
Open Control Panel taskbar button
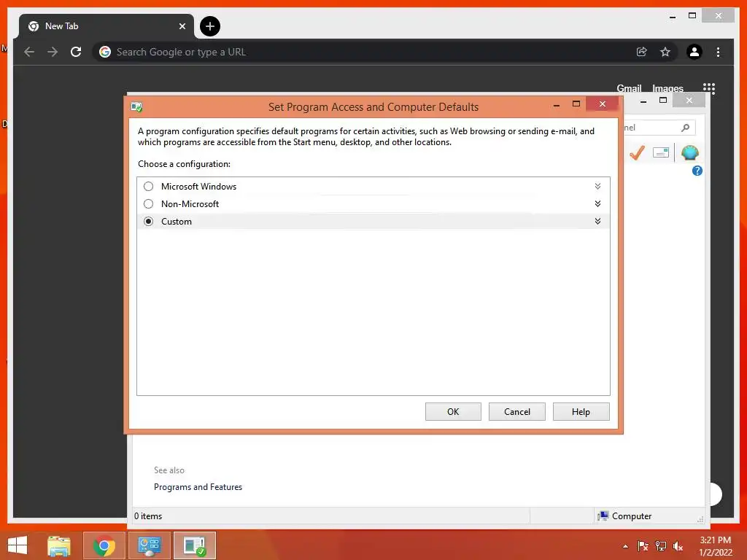tap(149, 545)
